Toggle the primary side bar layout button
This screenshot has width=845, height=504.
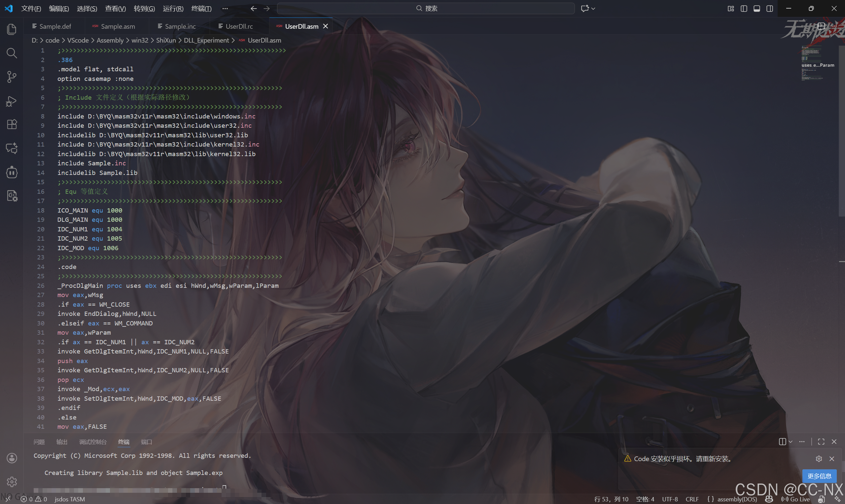point(743,9)
